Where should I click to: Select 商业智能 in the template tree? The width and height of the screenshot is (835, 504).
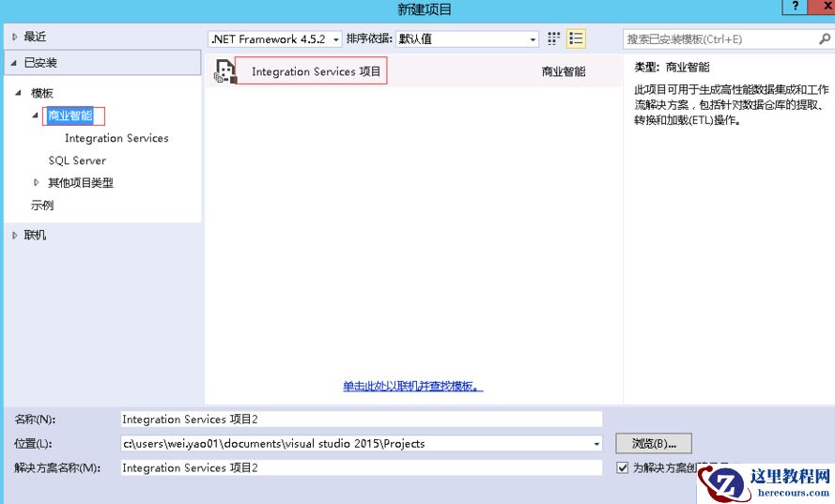tap(70, 115)
